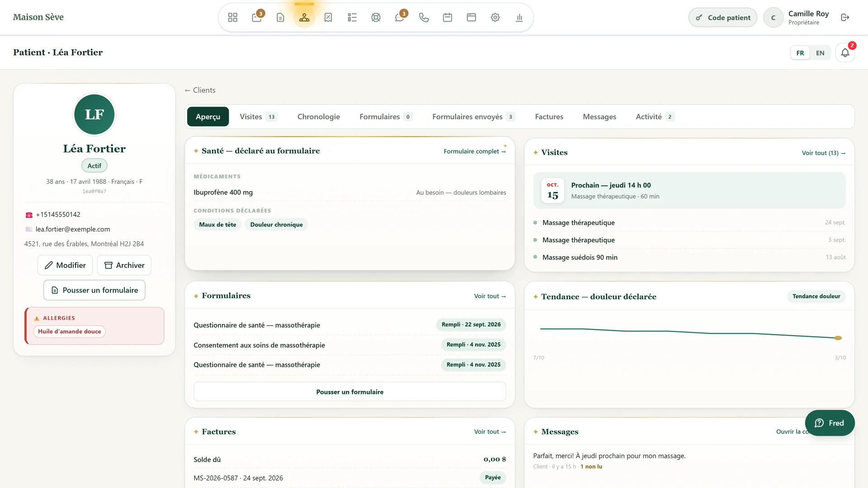Open the browser window icon
868x488 pixels.
coord(472,18)
